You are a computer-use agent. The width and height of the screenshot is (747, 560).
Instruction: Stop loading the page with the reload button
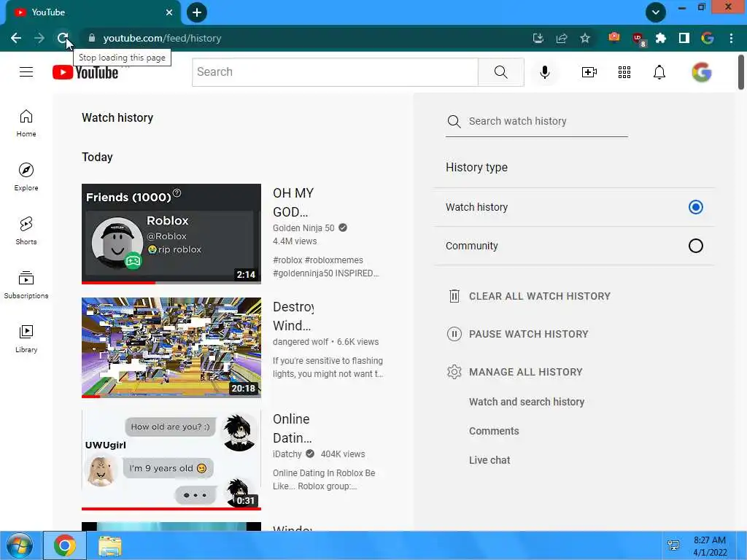pos(63,38)
